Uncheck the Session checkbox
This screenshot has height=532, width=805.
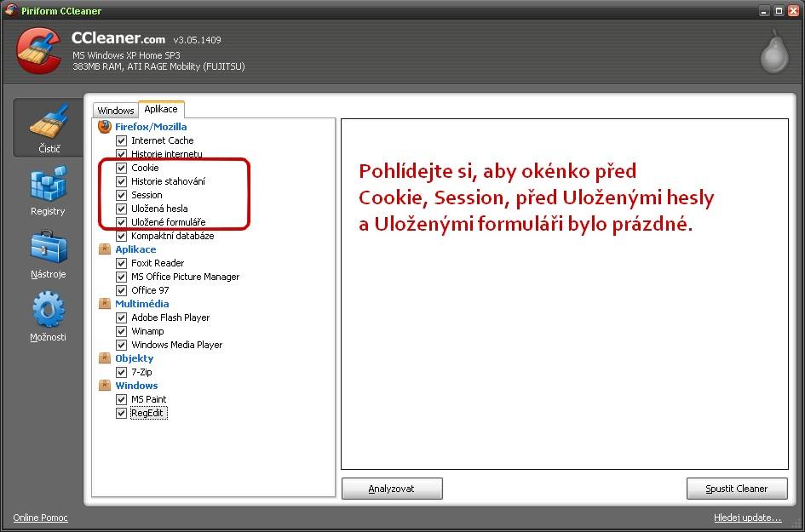(x=121, y=195)
